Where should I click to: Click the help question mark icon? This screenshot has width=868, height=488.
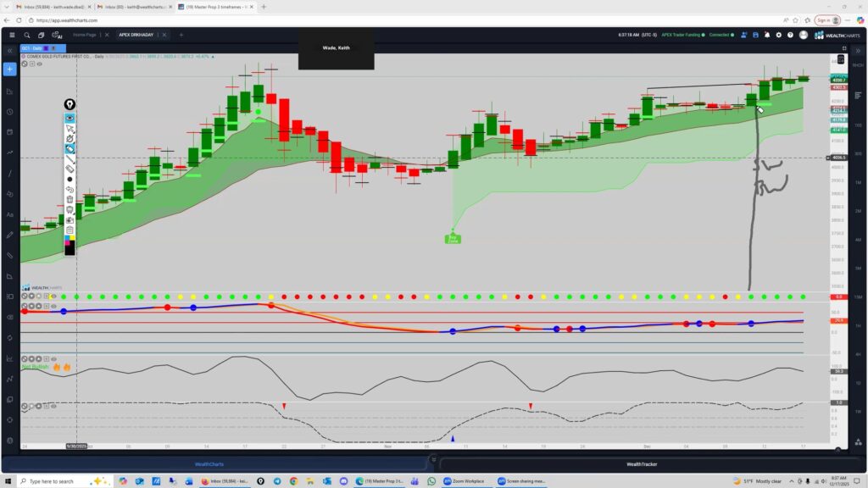pyautogui.click(x=790, y=35)
